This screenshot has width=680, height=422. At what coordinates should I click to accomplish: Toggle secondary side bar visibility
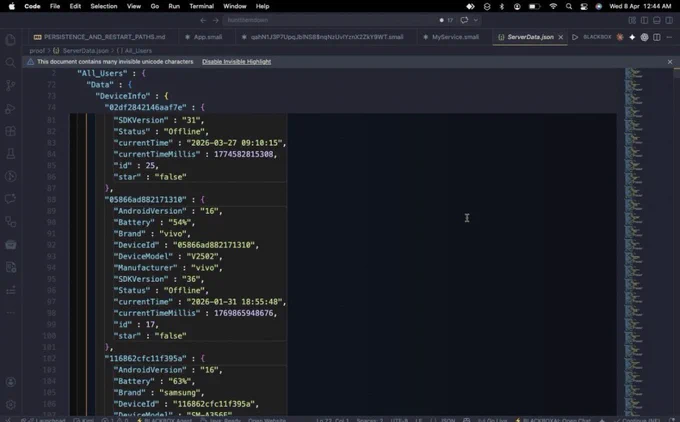click(x=669, y=20)
